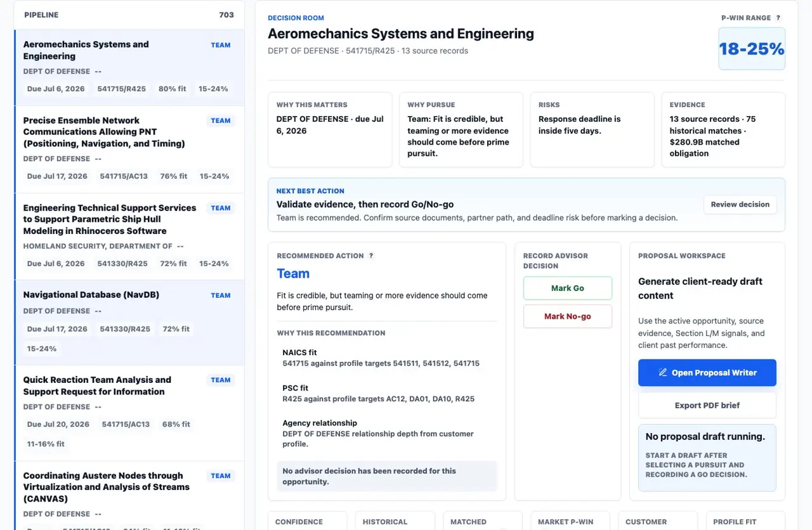Viewport: 812px width, 530px height.
Task: Click the TEAM badge on the Quick Reaction card
Action: (x=221, y=380)
